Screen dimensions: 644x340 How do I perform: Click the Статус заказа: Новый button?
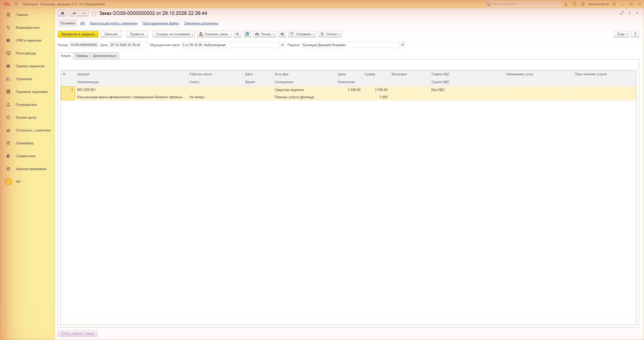[78, 333]
